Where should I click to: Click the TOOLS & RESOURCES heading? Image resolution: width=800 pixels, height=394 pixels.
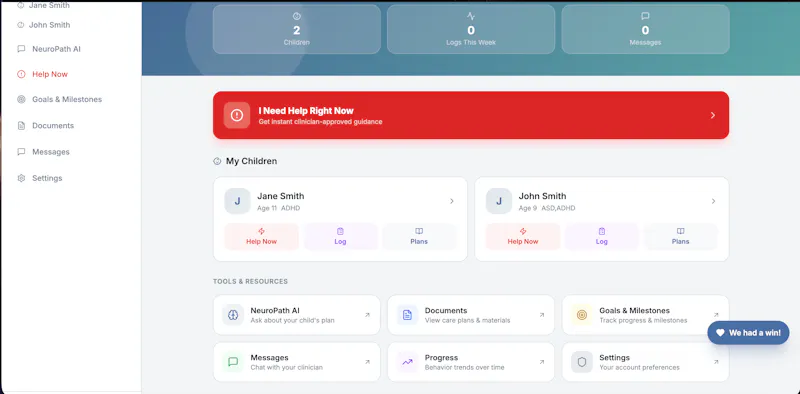[x=251, y=281]
